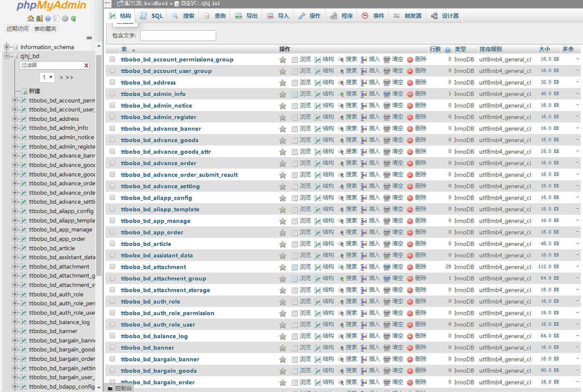The width and height of the screenshot is (583, 392).
Task: Open navigation panel settings gear icon
Action: 65,18
